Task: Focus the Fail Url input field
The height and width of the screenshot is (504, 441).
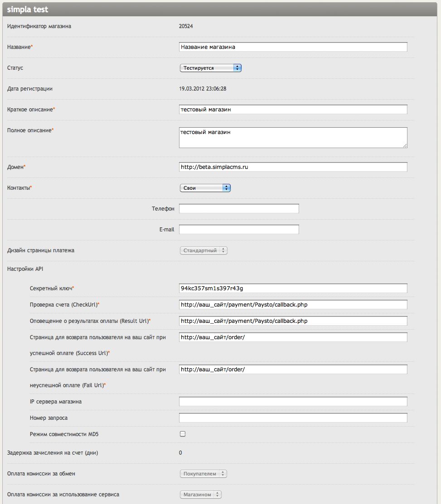Action: (x=293, y=370)
